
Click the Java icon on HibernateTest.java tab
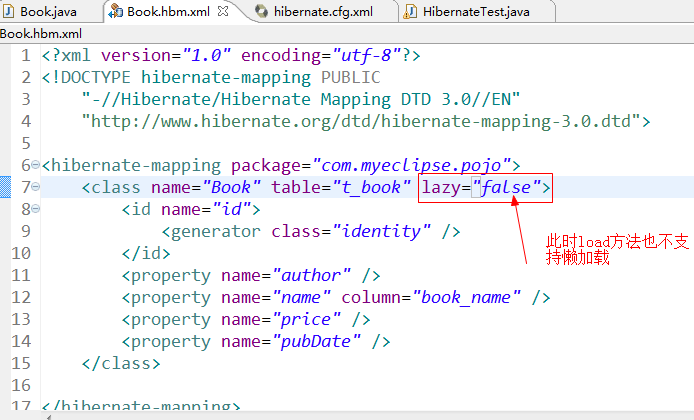410,12
